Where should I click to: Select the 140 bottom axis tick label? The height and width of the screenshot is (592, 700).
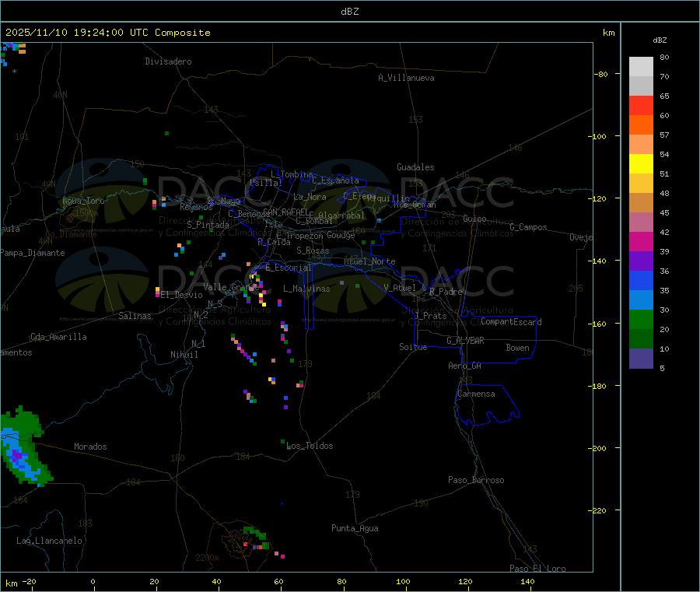[527, 581]
